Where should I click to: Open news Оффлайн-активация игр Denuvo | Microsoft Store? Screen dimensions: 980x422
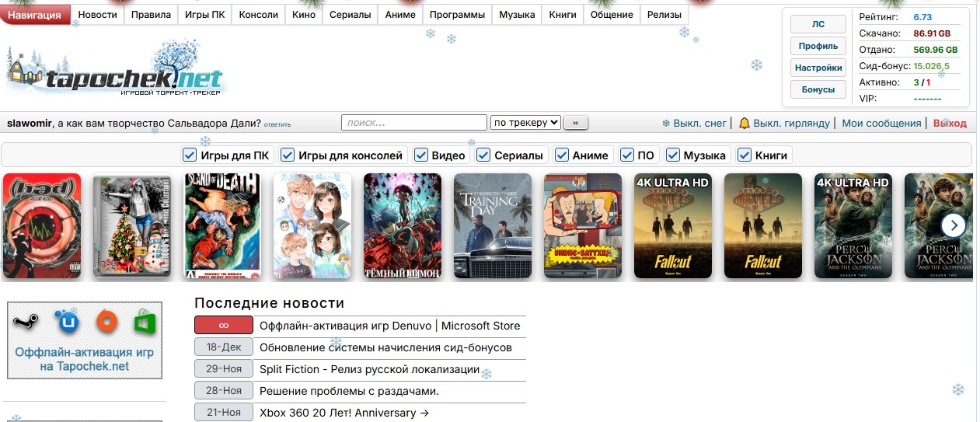[x=389, y=326]
